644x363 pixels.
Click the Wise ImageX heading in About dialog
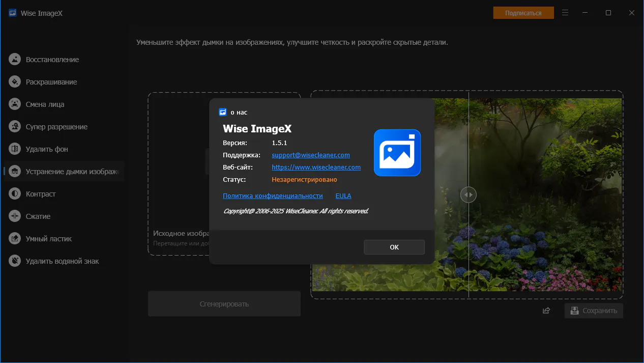point(257,129)
